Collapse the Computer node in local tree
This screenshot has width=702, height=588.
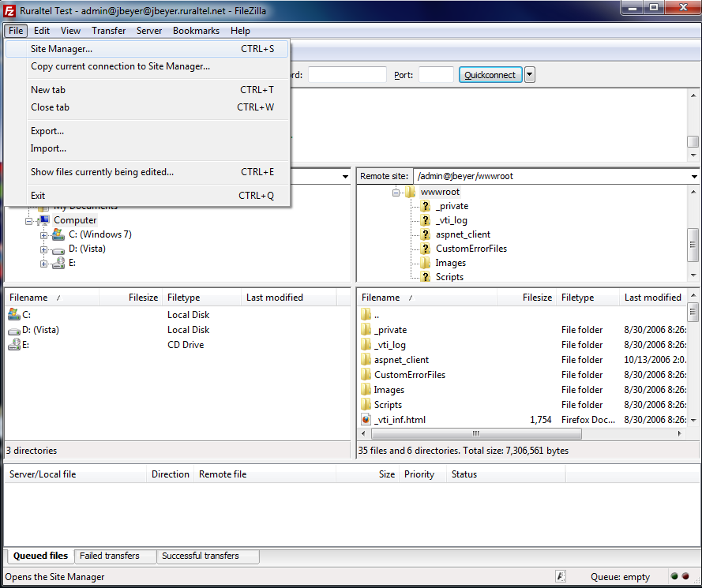[x=28, y=221]
